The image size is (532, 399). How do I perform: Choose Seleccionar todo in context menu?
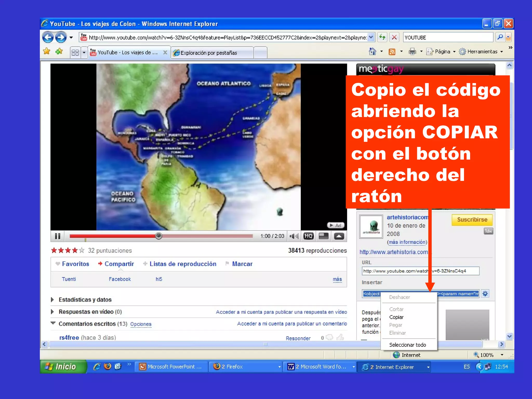click(x=408, y=345)
